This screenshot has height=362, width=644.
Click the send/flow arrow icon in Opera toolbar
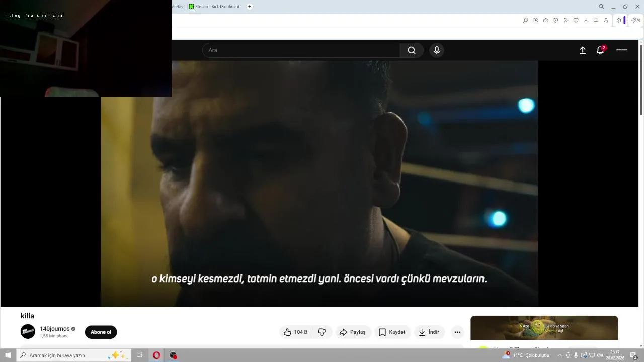click(566, 20)
